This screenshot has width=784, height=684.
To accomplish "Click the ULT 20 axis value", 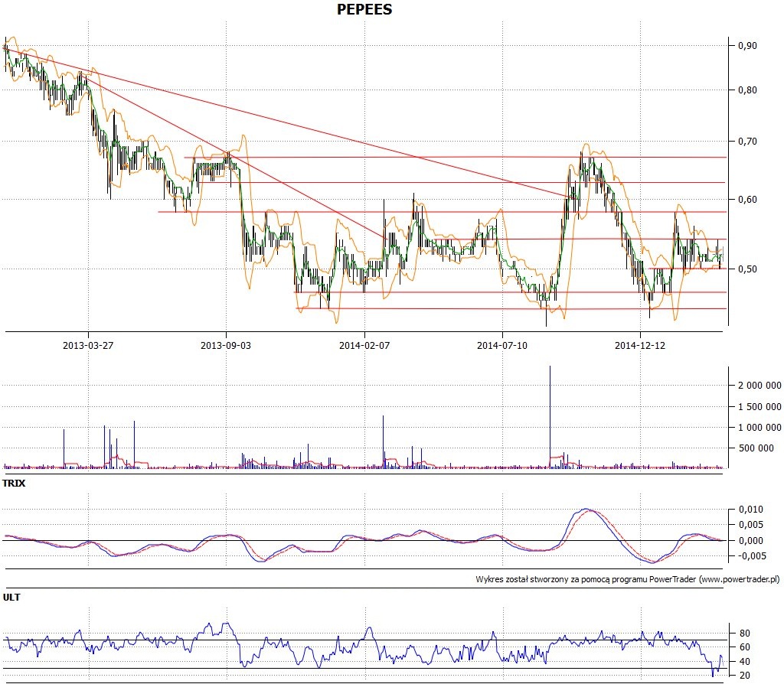I will [x=744, y=676].
